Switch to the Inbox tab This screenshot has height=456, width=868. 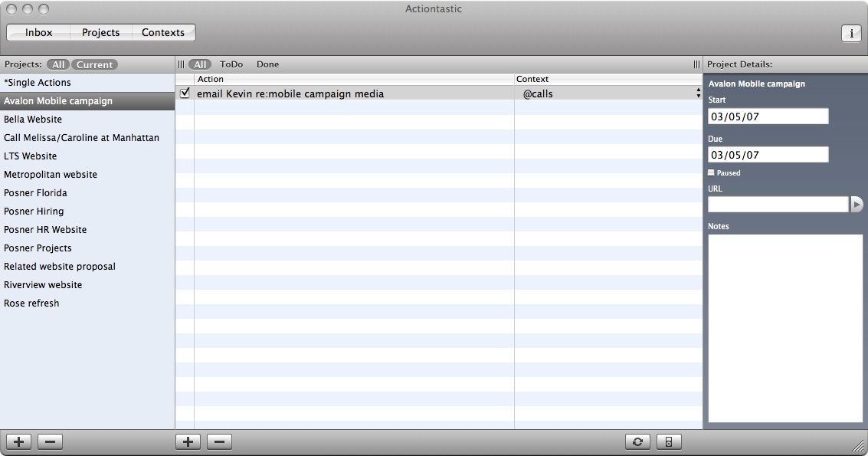38,33
